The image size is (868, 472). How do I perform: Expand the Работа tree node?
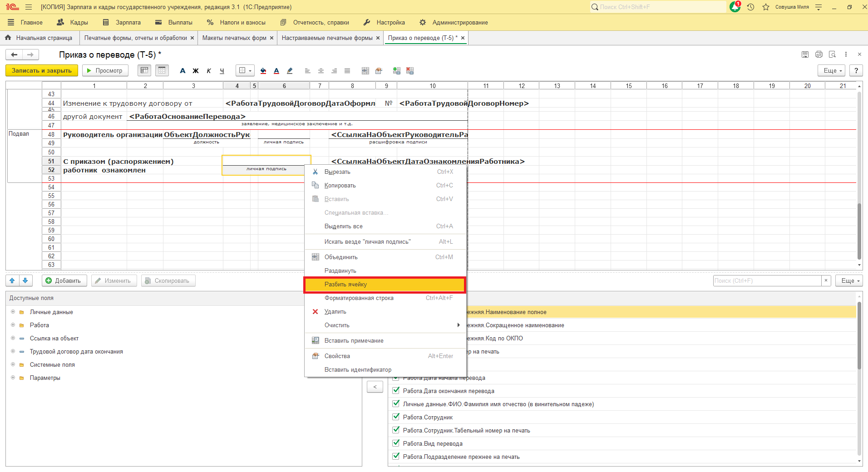(x=13, y=325)
